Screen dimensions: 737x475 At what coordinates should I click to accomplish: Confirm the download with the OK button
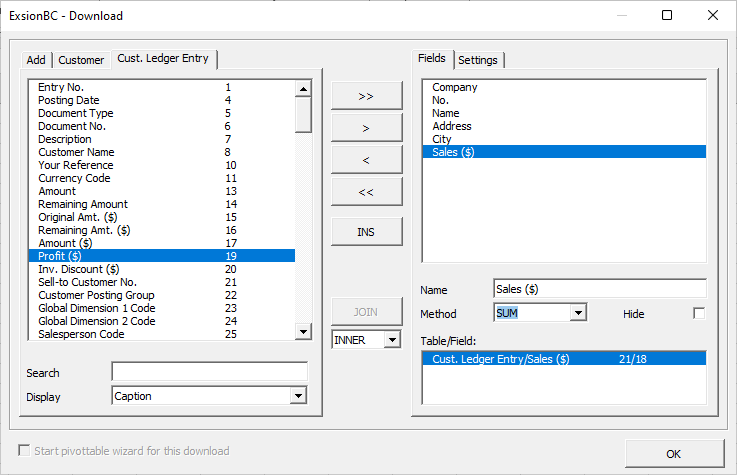(x=674, y=453)
